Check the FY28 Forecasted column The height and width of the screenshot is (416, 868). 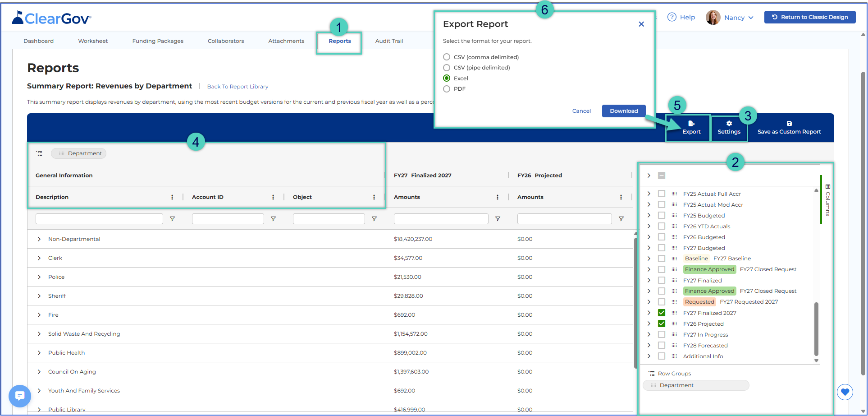662,345
